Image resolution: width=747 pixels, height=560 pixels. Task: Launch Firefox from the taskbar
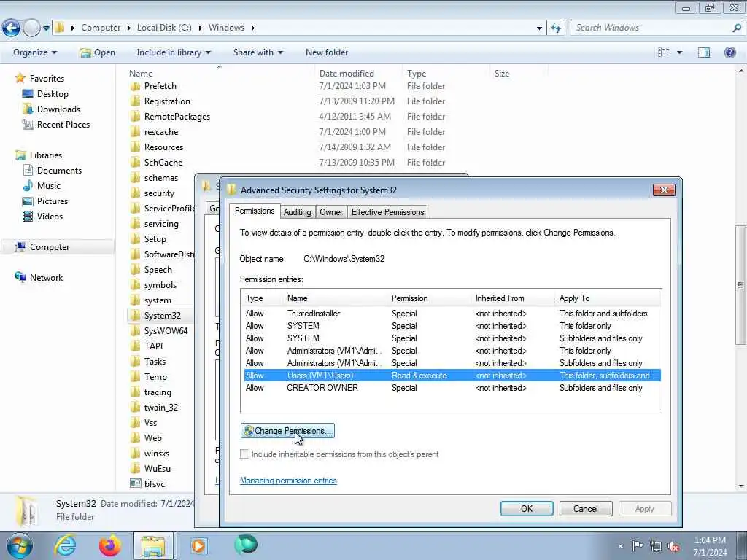coord(110,545)
